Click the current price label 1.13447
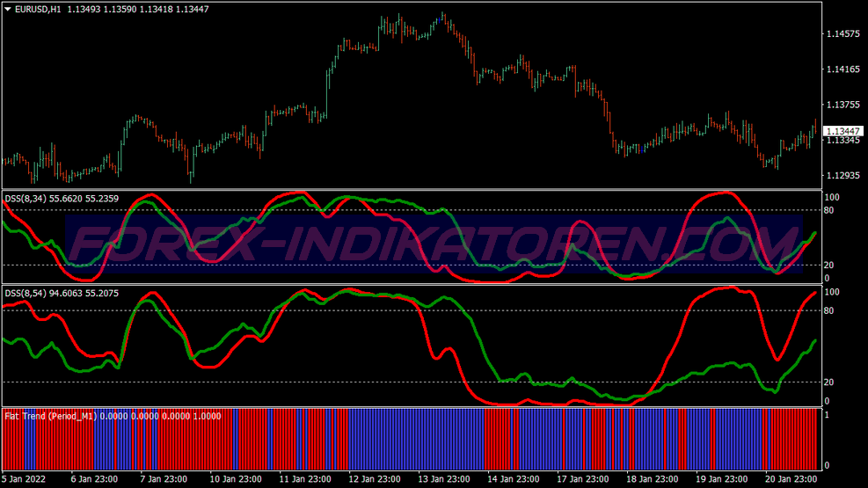The width and height of the screenshot is (868, 488). [843, 131]
